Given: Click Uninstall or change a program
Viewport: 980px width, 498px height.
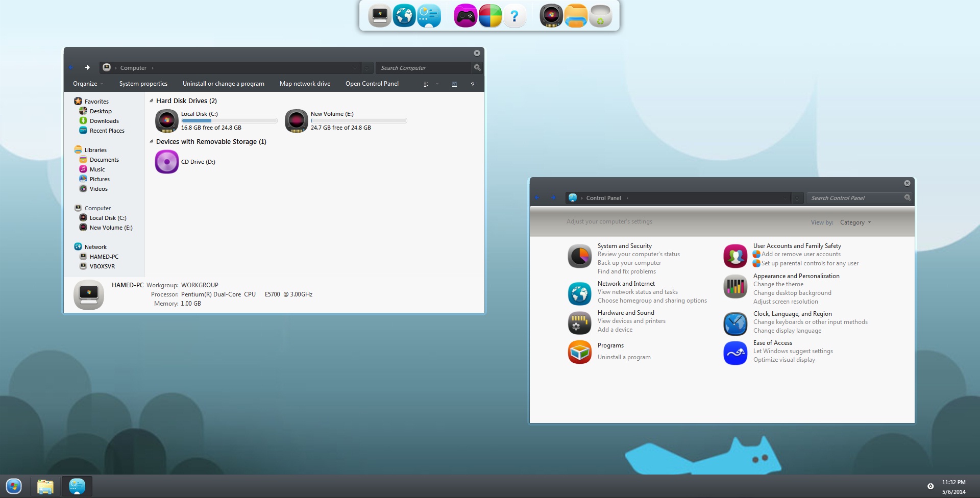Looking at the screenshot, I should coord(223,84).
